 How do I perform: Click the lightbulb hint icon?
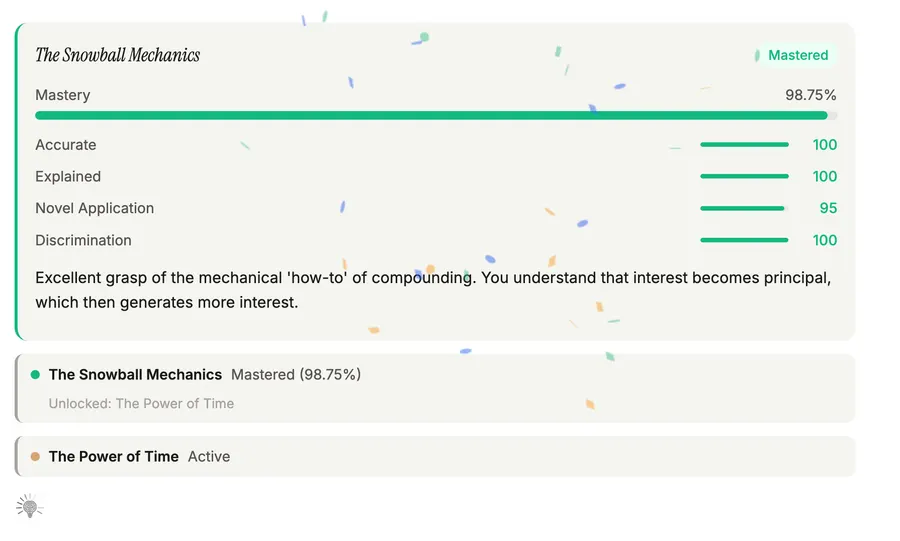click(x=29, y=507)
